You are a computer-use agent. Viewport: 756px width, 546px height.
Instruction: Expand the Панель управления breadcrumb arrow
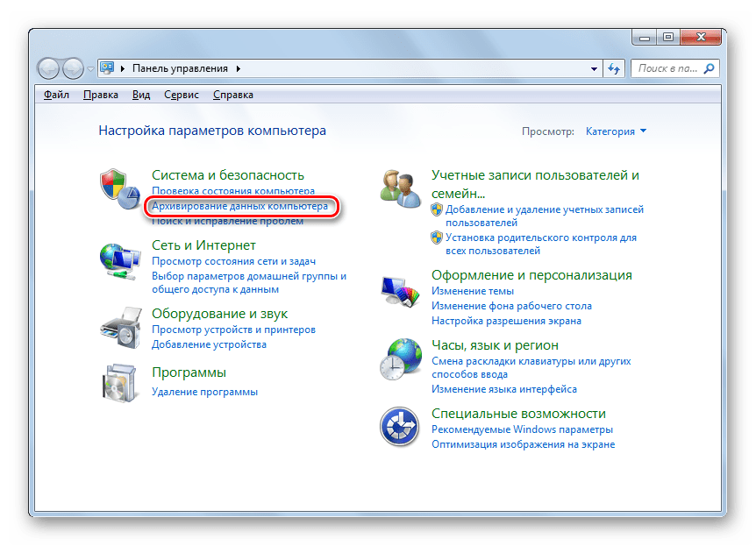click(239, 68)
